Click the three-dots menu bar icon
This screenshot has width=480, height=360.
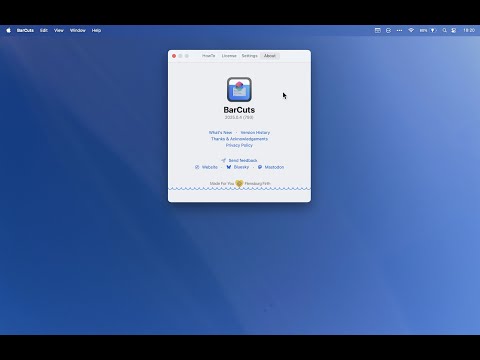(x=399, y=30)
